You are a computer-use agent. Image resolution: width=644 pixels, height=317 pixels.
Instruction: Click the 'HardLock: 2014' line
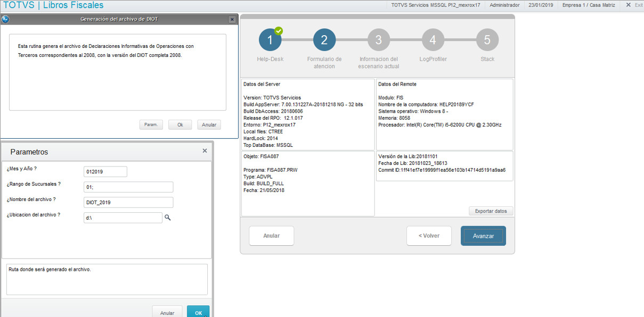[260, 138]
